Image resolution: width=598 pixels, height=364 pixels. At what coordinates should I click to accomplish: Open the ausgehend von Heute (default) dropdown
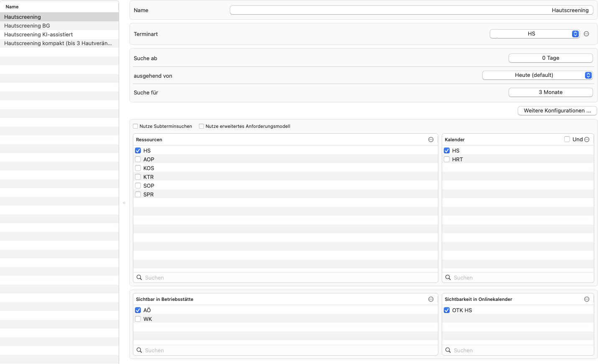click(x=537, y=75)
